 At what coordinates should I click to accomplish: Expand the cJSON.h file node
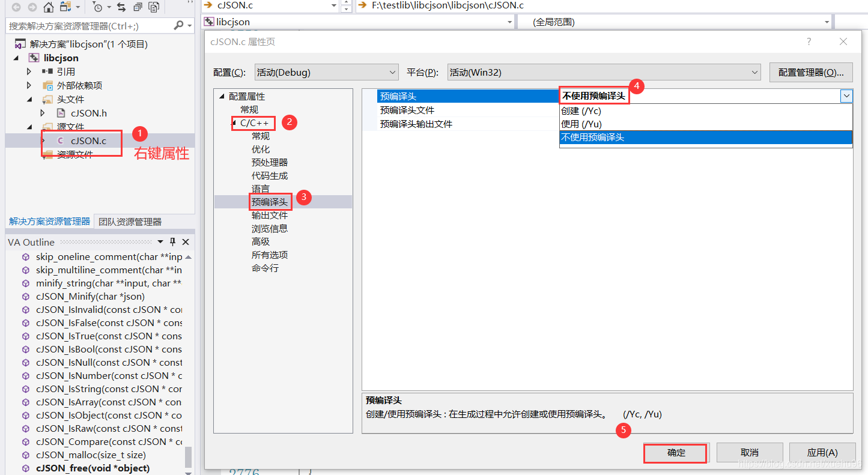(x=43, y=113)
